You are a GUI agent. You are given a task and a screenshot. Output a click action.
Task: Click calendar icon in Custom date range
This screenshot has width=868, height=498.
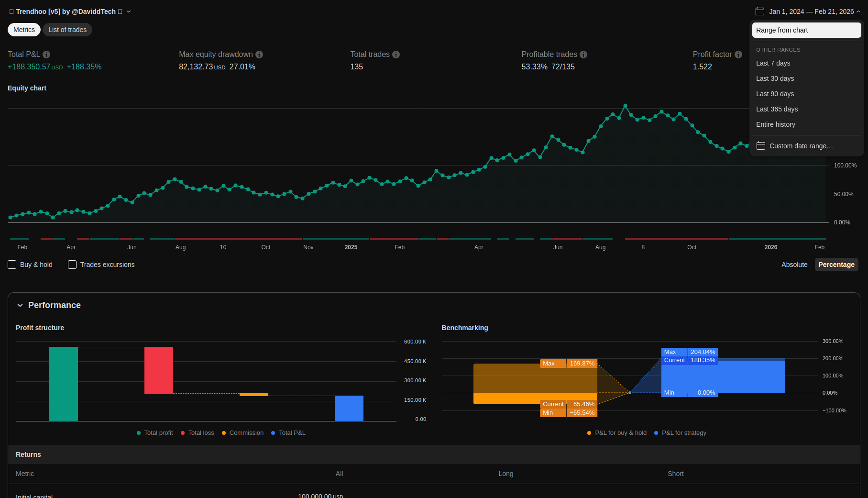(761, 146)
